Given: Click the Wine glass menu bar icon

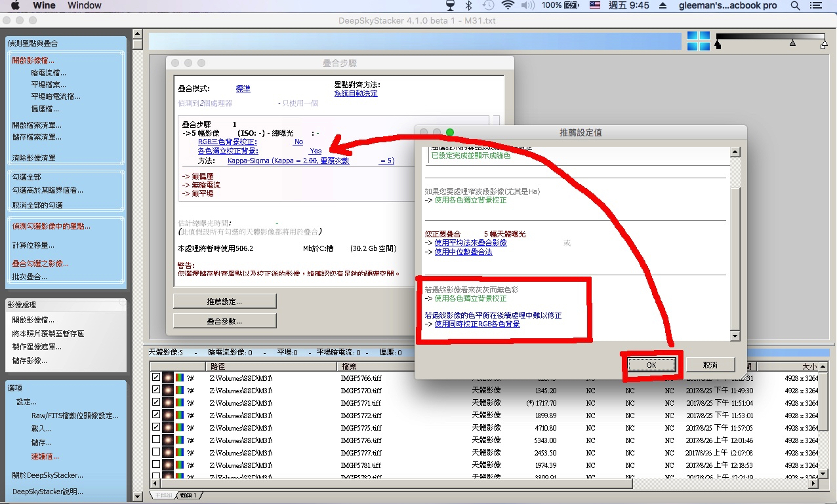Looking at the screenshot, I should pyautogui.click(x=450, y=5).
